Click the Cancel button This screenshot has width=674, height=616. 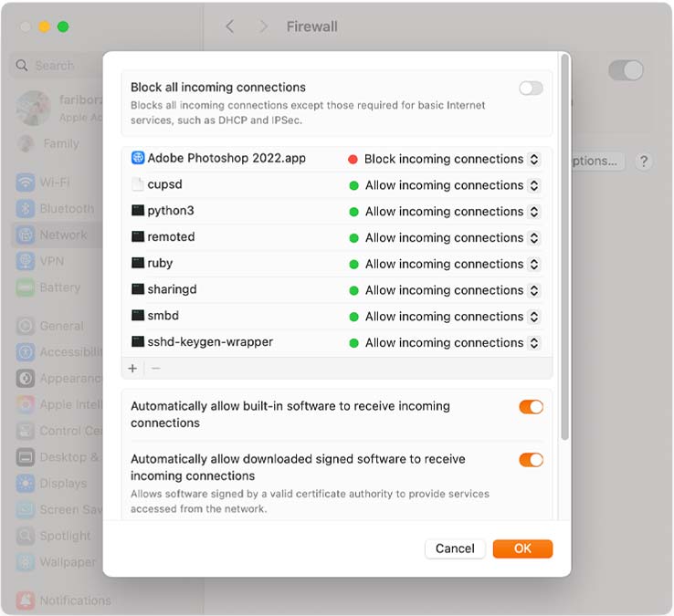[x=455, y=548]
